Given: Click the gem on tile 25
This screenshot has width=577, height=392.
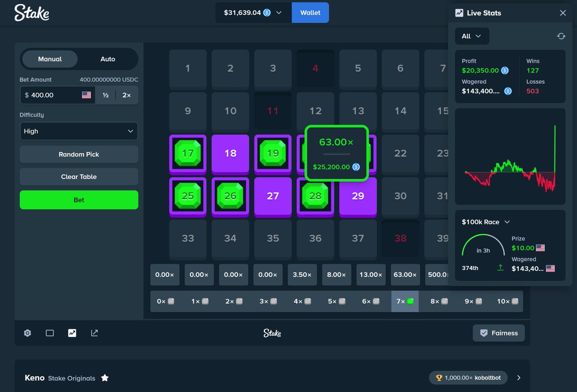Looking at the screenshot, I should [188, 196].
